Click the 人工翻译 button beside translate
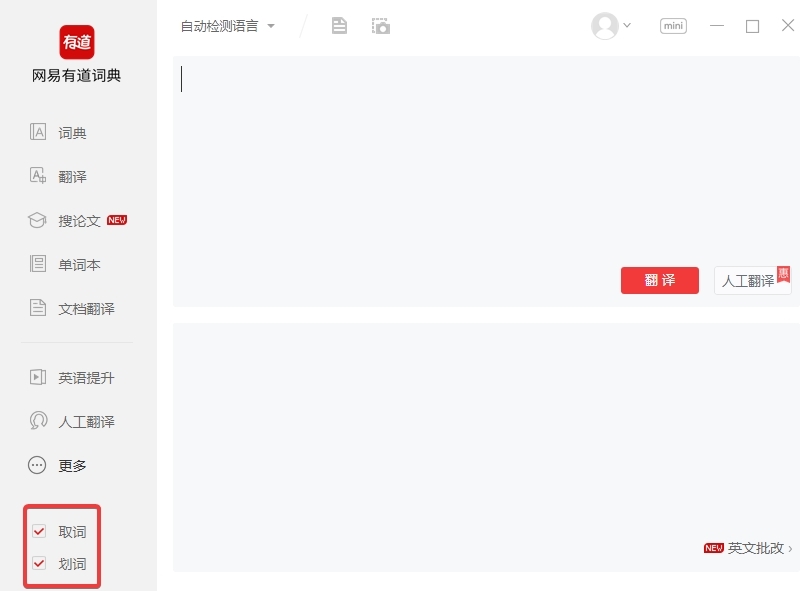 coord(749,280)
